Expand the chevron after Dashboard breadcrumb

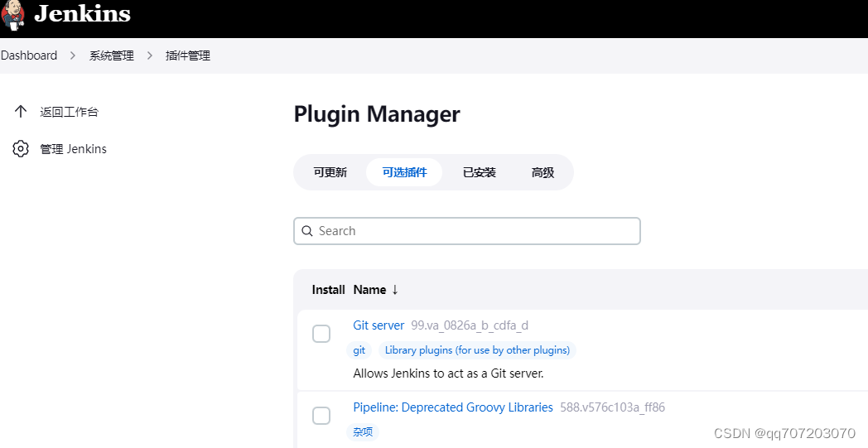pos(73,55)
